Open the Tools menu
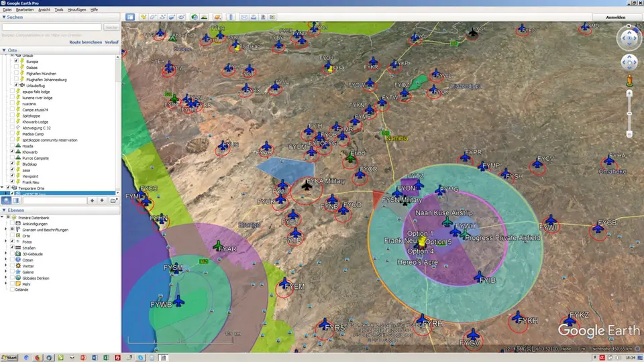Screen dimensions: 644x362 pos(59,9)
